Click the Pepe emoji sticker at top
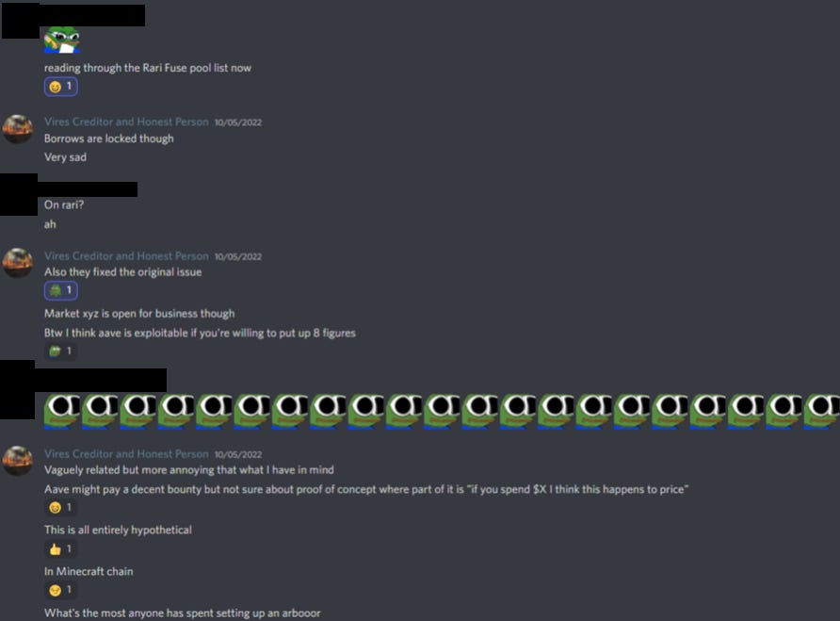Image resolution: width=840 pixels, height=621 pixels. (x=62, y=40)
